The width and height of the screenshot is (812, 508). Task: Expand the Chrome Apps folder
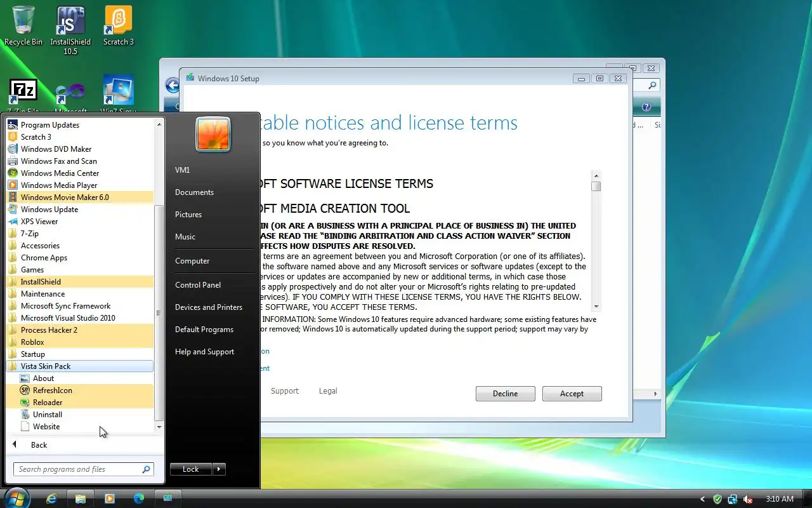click(x=80, y=258)
